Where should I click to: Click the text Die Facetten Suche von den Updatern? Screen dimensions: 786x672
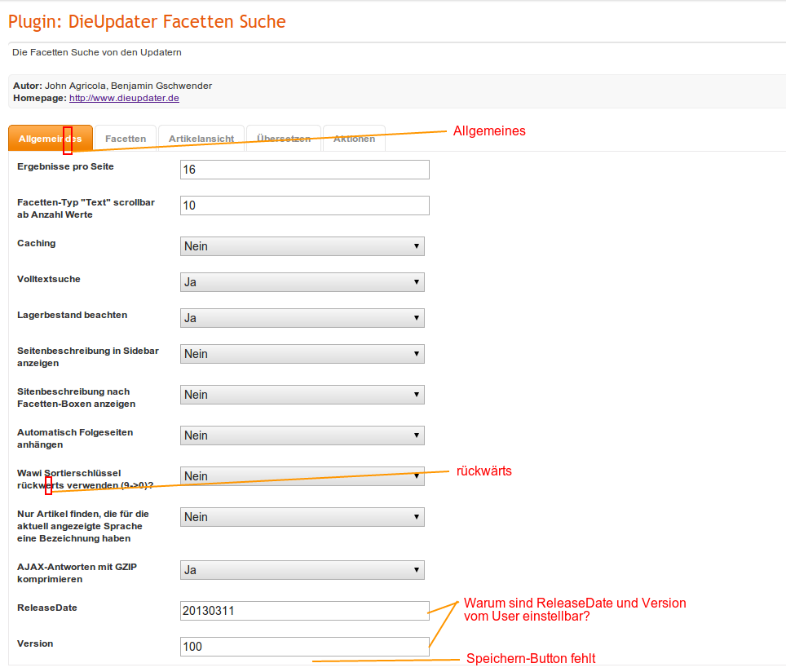tap(97, 52)
